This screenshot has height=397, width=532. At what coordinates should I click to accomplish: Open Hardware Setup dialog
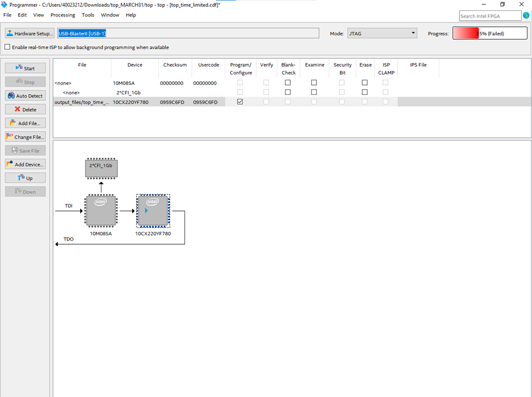tap(29, 34)
